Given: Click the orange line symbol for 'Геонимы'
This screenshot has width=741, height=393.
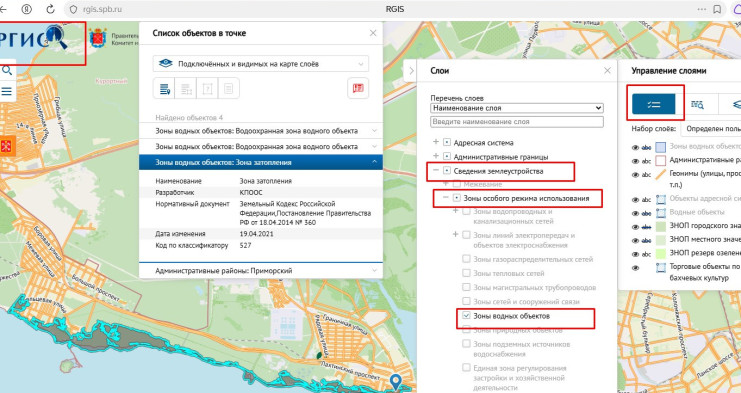Looking at the screenshot, I should [x=660, y=175].
